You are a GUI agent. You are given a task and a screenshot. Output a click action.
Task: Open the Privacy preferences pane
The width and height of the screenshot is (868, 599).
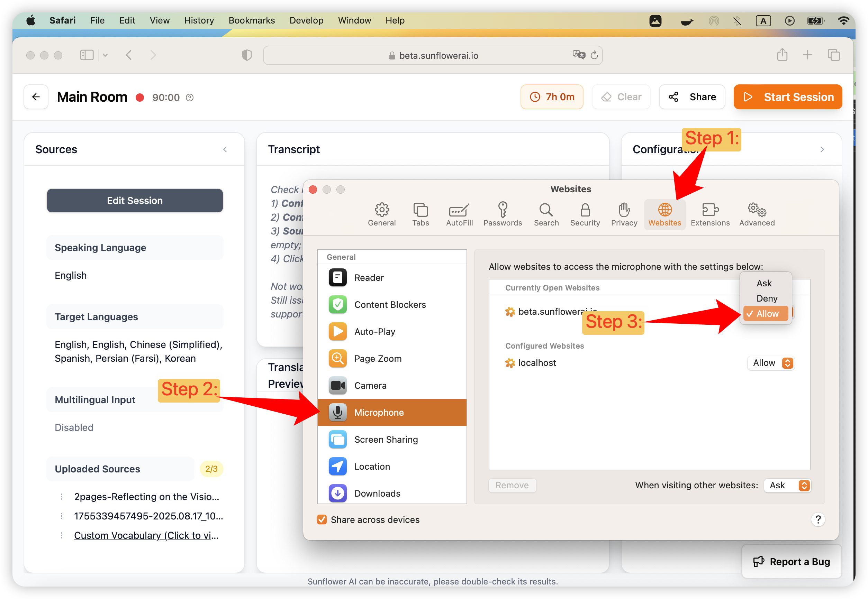click(x=624, y=214)
